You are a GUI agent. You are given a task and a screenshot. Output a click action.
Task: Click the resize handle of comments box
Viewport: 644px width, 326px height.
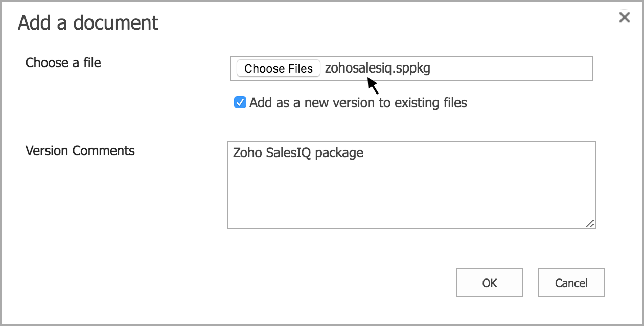(x=590, y=223)
